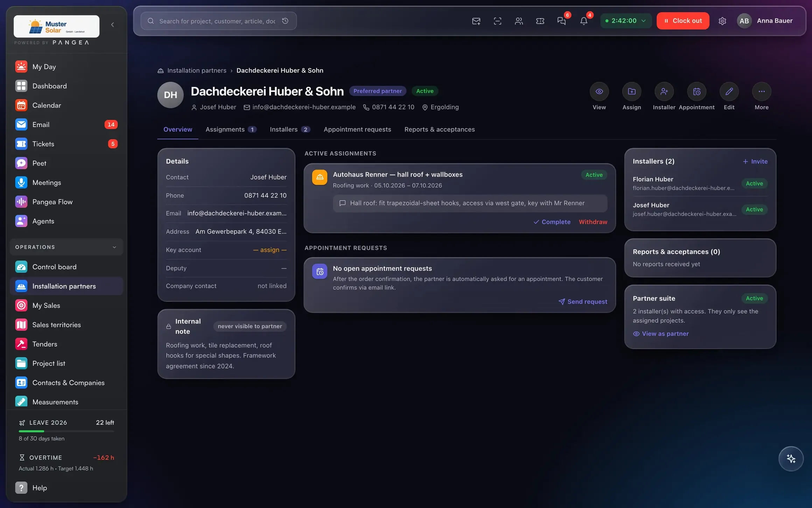Open the ticket icon in top bar
Image resolution: width=812 pixels, height=508 pixels.
[540, 21]
